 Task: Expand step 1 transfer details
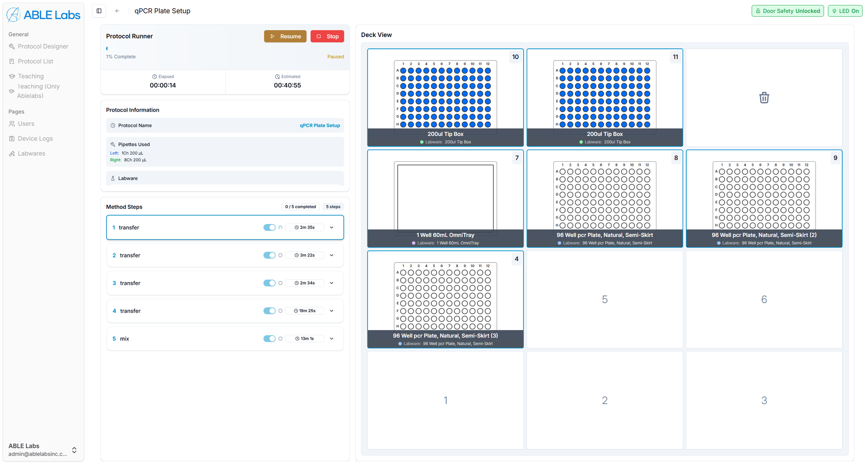(x=332, y=227)
